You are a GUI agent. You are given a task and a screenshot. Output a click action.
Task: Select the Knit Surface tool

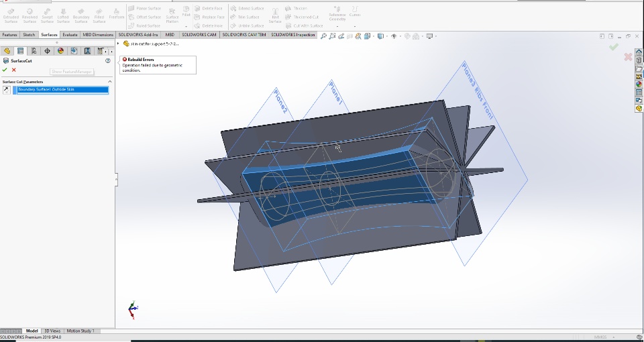coord(275,15)
